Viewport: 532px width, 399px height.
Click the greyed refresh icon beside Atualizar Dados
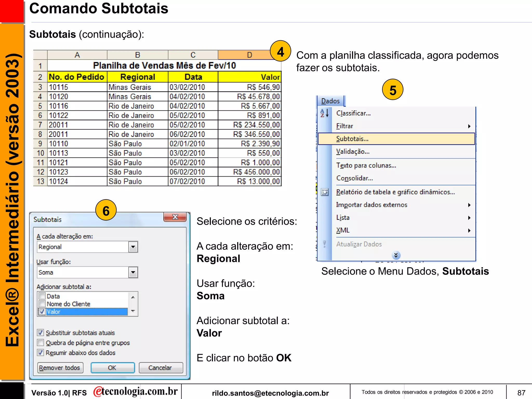(324, 244)
